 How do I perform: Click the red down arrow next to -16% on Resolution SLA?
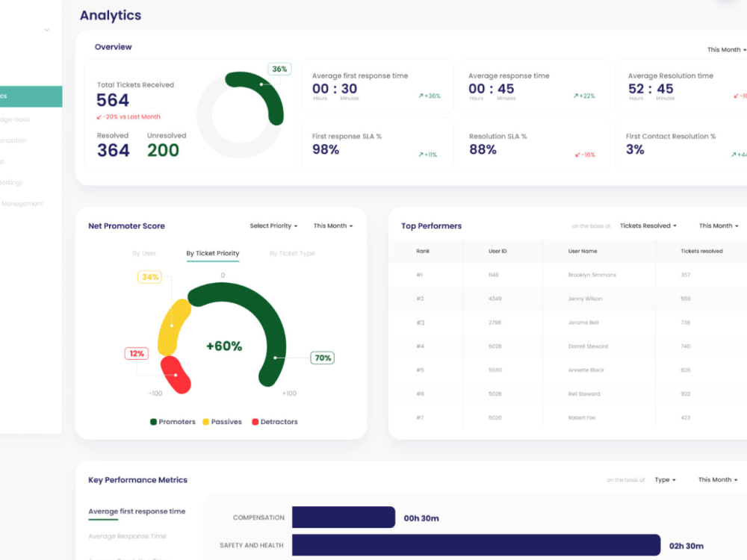click(577, 155)
